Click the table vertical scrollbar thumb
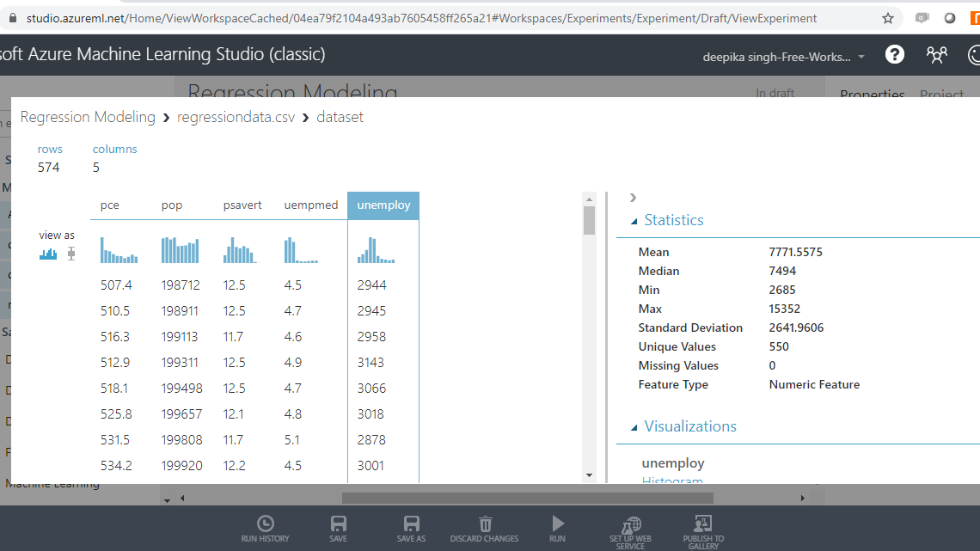 590,221
